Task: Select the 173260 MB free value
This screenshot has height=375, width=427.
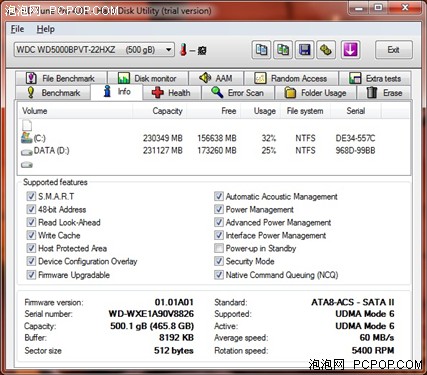Action: click(217, 151)
